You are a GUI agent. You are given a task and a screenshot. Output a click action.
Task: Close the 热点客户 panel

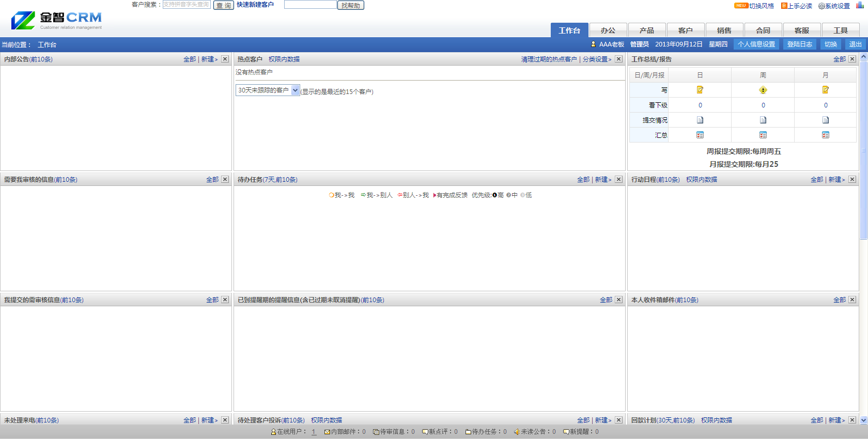(618, 59)
